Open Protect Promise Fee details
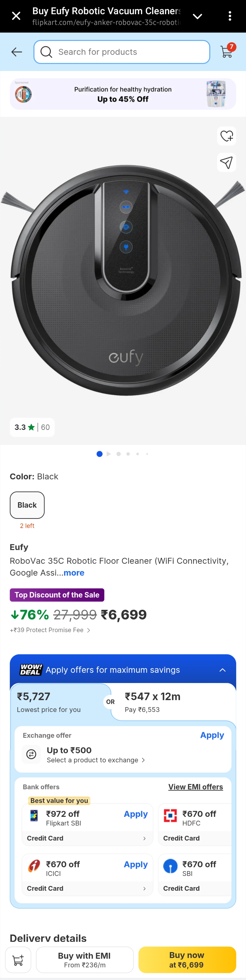 (50, 630)
